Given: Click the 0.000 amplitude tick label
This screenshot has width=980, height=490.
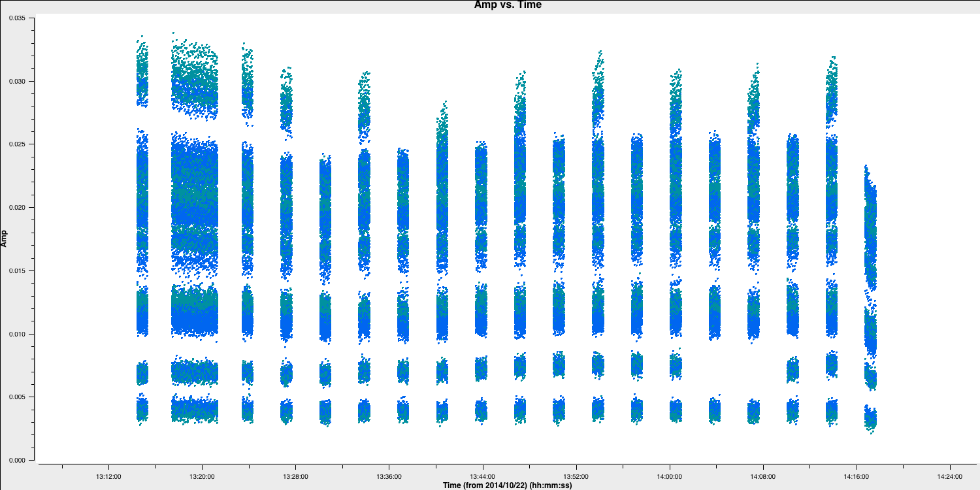Looking at the screenshot, I should [x=17, y=461].
